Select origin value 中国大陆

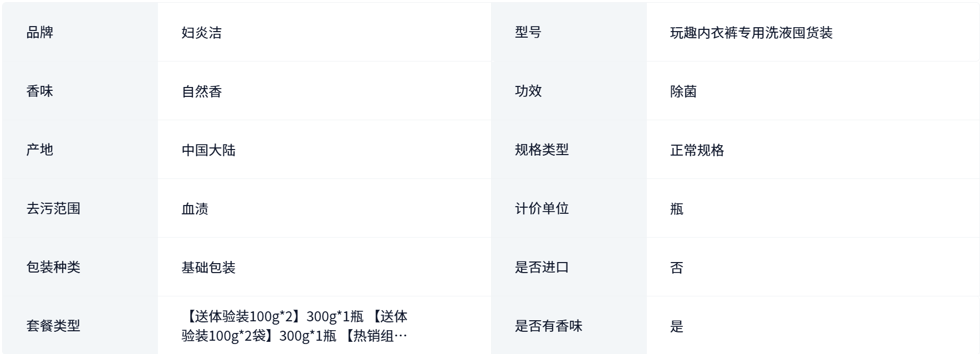tap(208, 150)
